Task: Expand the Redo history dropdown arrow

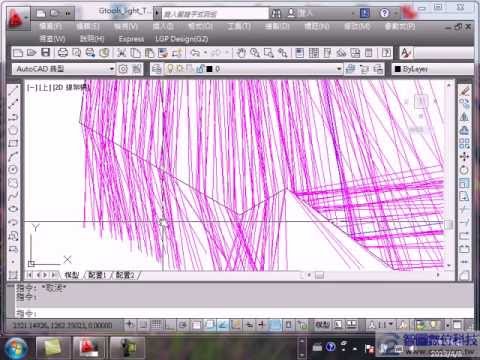Action: click(x=226, y=53)
